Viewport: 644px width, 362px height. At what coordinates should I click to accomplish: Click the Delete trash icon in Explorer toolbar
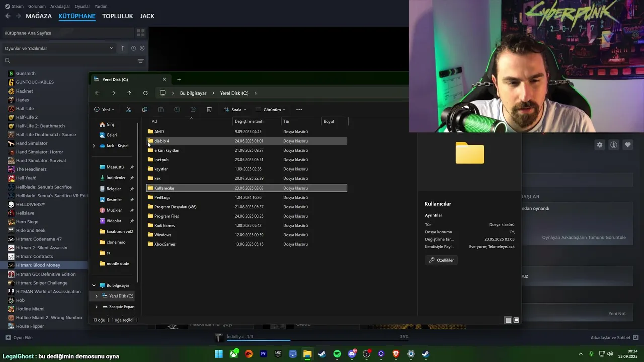pyautogui.click(x=209, y=109)
